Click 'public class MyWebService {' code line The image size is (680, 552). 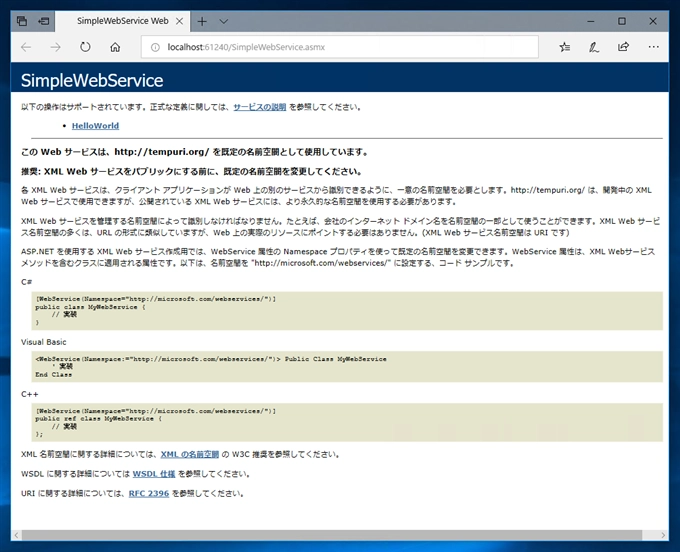pos(90,307)
